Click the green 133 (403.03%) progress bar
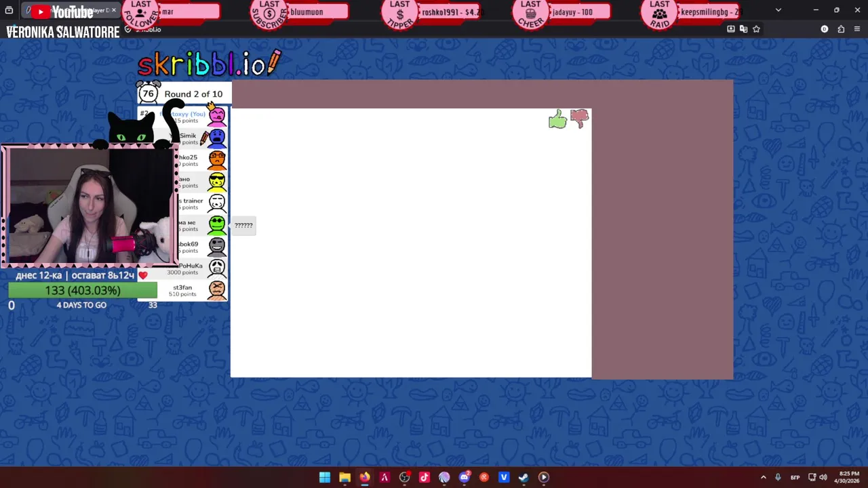Screen dimensions: 868x488 tap(83, 290)
